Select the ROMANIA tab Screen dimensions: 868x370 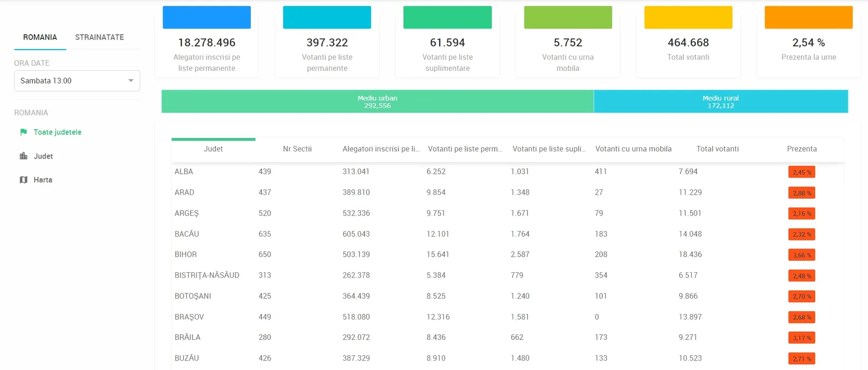[x=40, y=37]
